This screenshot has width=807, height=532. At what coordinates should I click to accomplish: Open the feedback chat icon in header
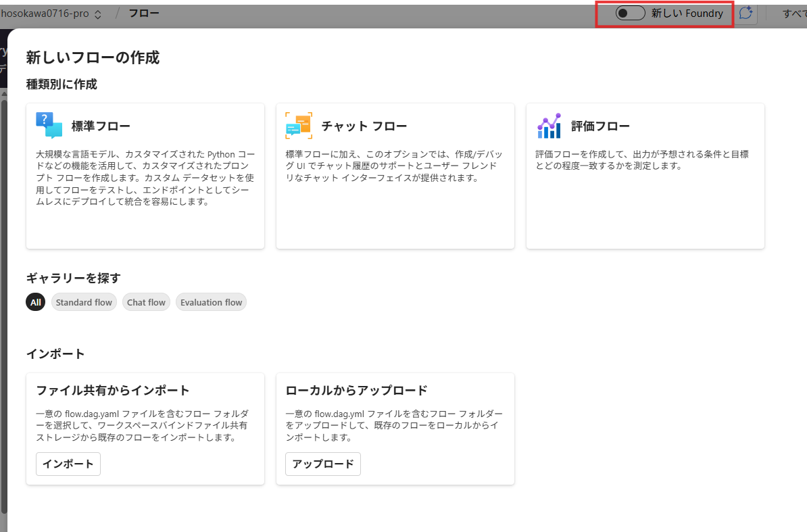pyautogui.click(x=745, y=14)
